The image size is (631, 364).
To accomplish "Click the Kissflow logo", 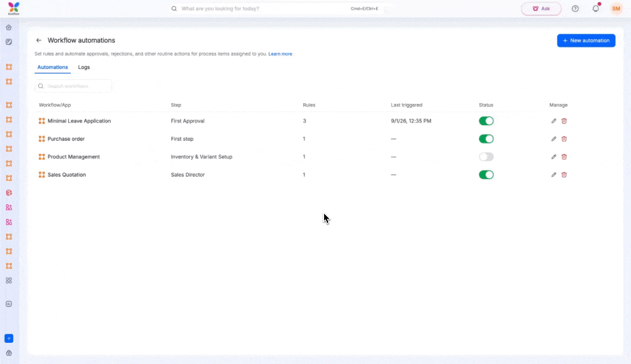I will pos(14,8).
